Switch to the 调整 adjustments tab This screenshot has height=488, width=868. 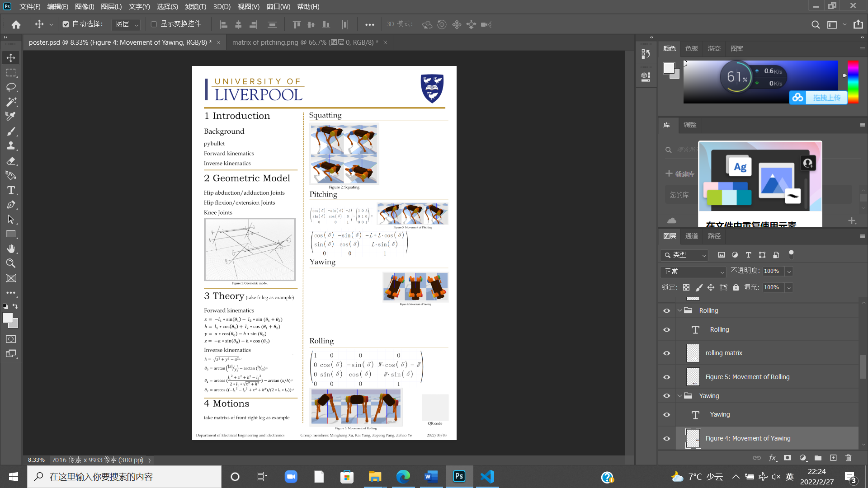pyautogui.click(x=690, y=125)
